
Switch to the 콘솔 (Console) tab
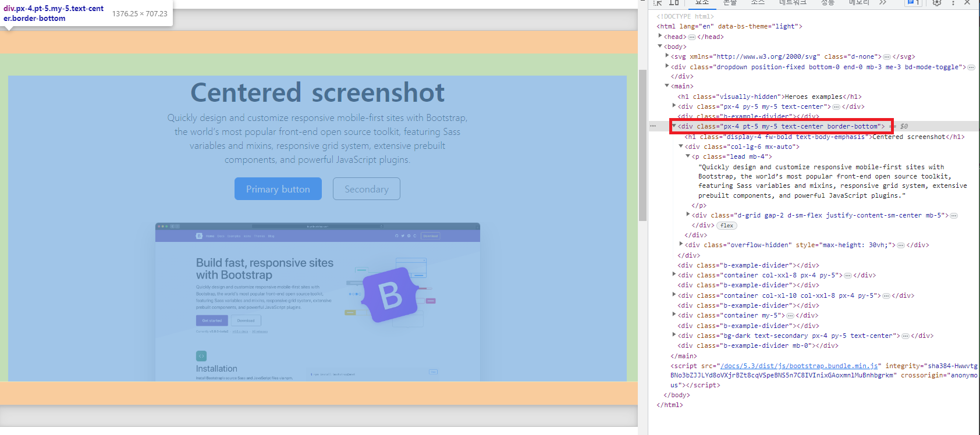point(730,3)
